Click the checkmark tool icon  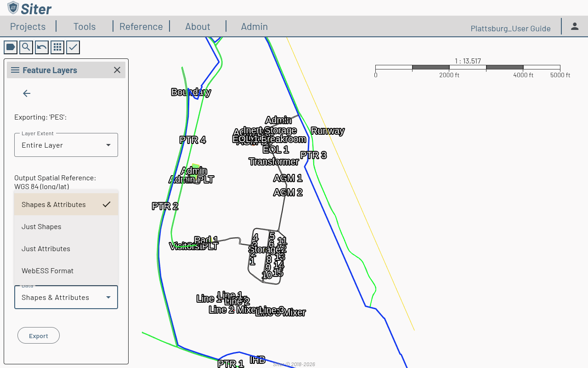pyautogui.click(x=73, y=47)
